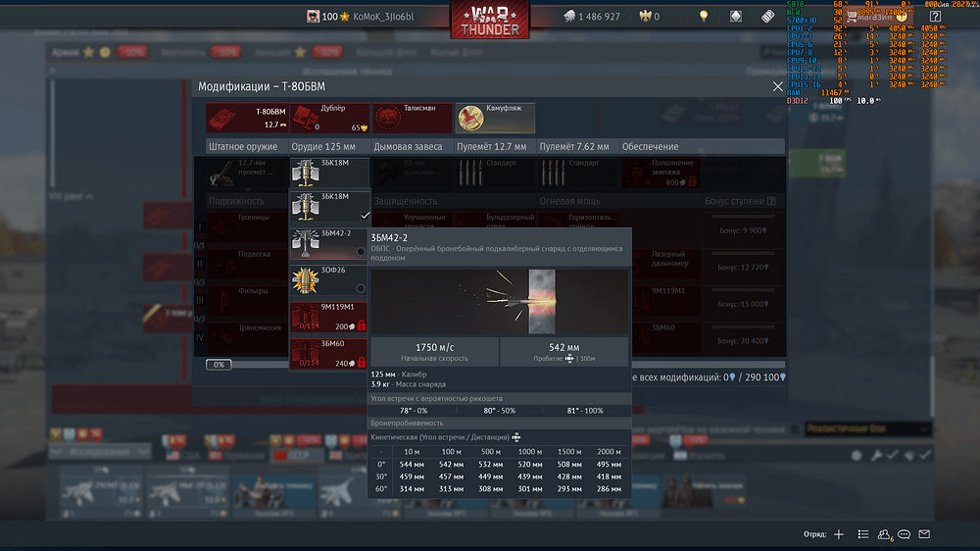
Task: Click the Пополнение экипажа modification
Action: [660, 173]
